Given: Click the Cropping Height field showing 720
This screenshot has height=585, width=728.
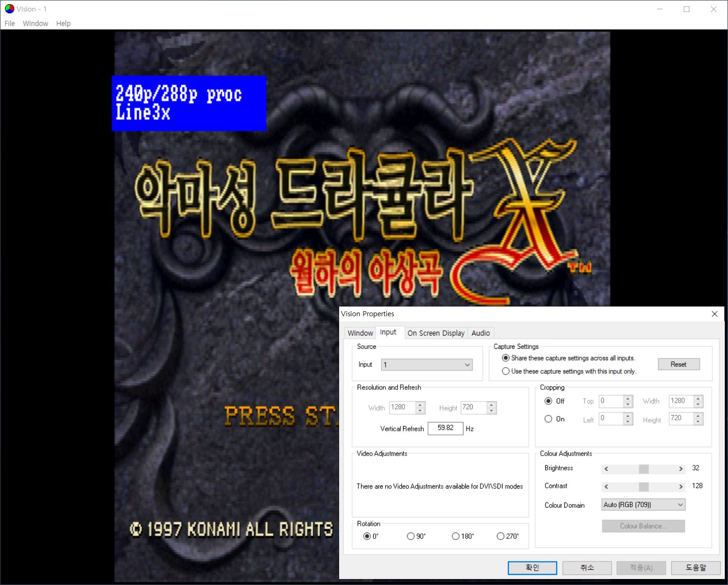Looking at the screenshot, I should pos(681,418).
